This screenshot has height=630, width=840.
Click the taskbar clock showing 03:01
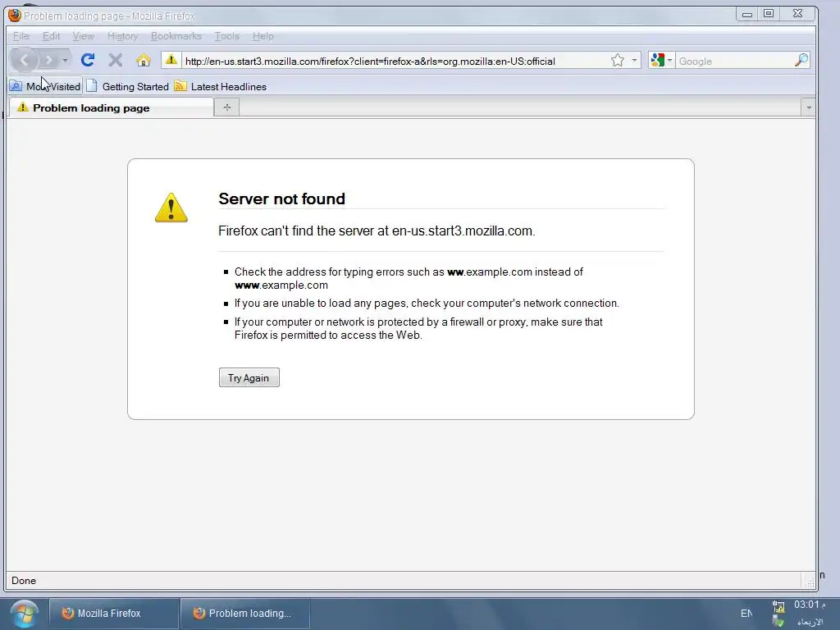808,605
